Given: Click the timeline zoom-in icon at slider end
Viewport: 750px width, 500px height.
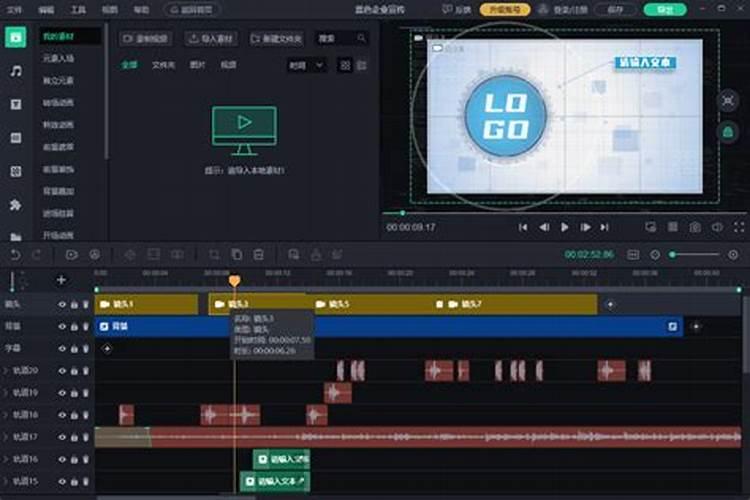Looking at the screenshot, I should [x=733, y=255].
